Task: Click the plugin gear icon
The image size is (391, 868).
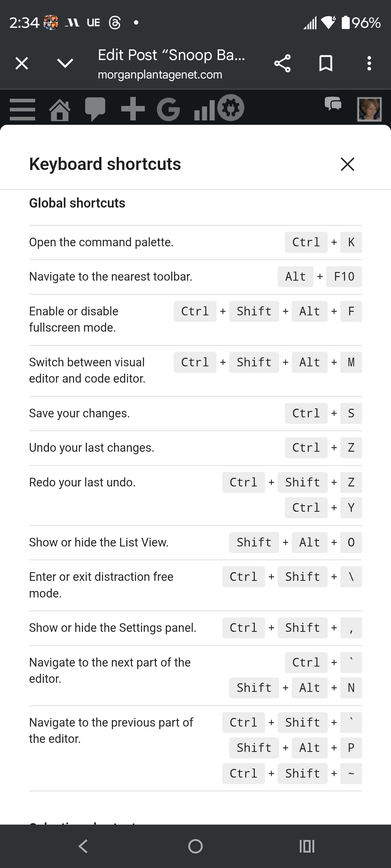Action: pyautogui.click(x=231, y=107)
